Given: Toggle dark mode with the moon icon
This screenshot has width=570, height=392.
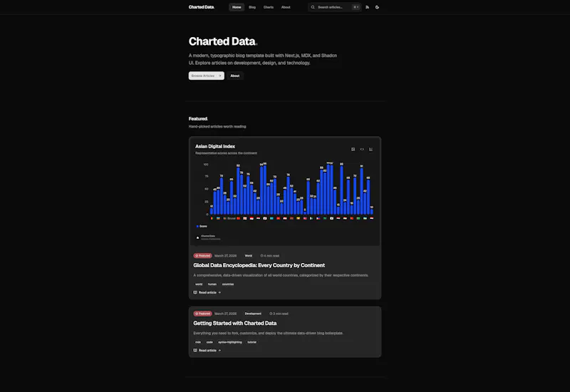Looking at the screenshot, I should (x=378, y=7).
